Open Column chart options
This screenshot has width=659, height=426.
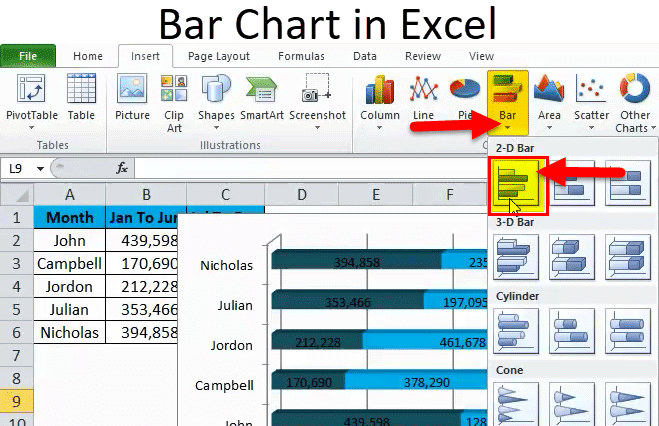click(380, 101)
